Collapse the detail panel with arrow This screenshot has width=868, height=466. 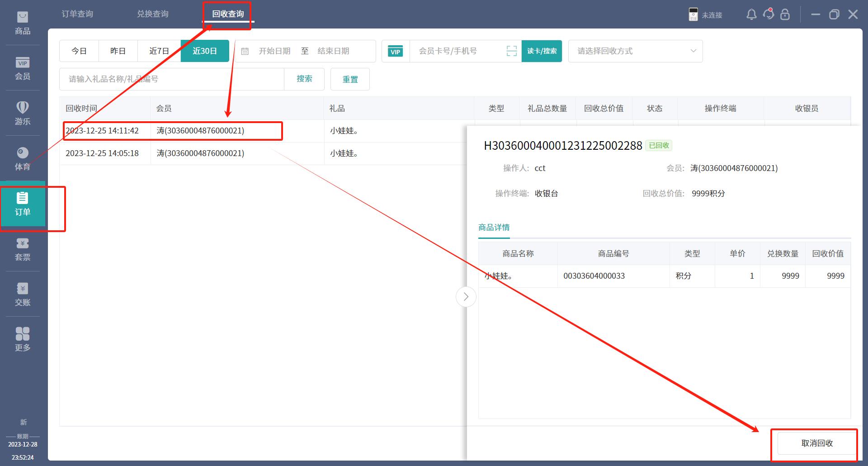pyautogui.click(x=466, y=297)
